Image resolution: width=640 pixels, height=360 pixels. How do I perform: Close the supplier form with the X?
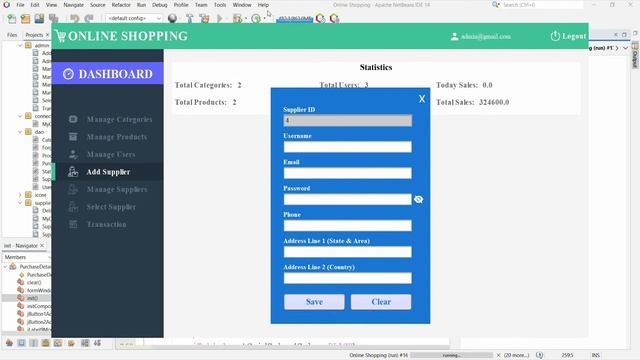422,99
